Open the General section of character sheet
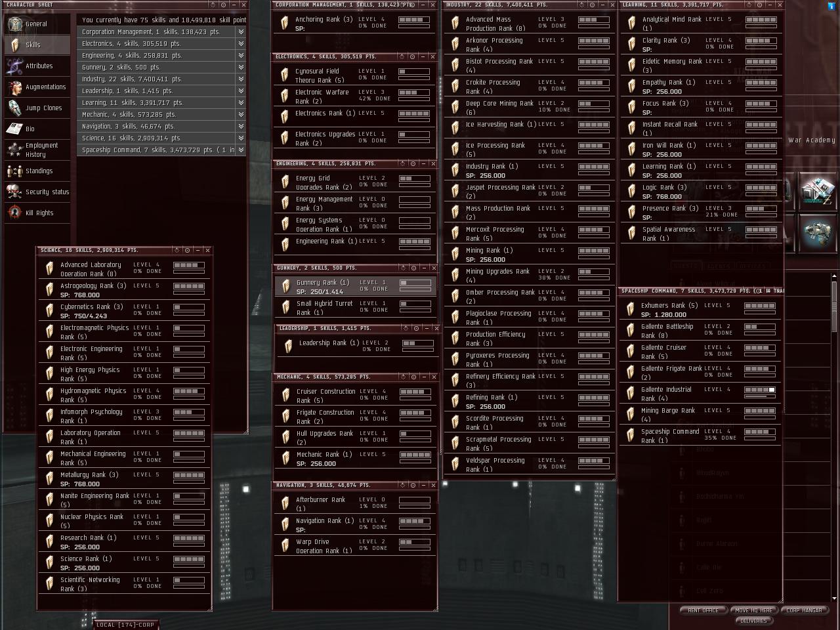 [x=37, y=24]
